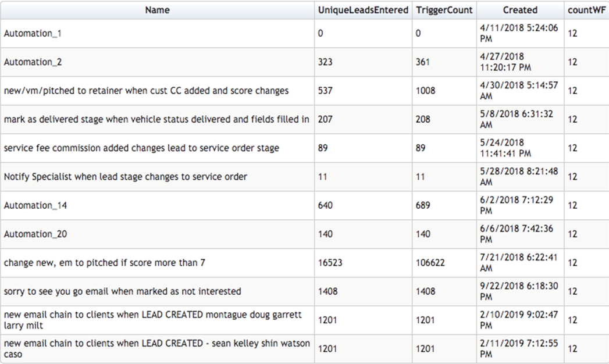Click the 'sorry to see you go email' row
This screenshot has height=364, width=609.
(x=122, y=291)
